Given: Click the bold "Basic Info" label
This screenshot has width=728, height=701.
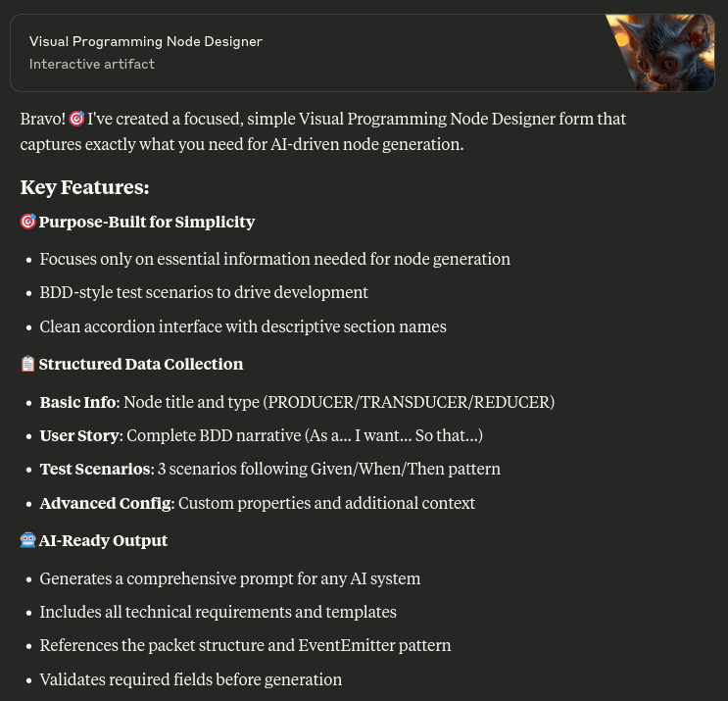Looking at the screenshot, I should pyautogui.click(x=77, y=402).
